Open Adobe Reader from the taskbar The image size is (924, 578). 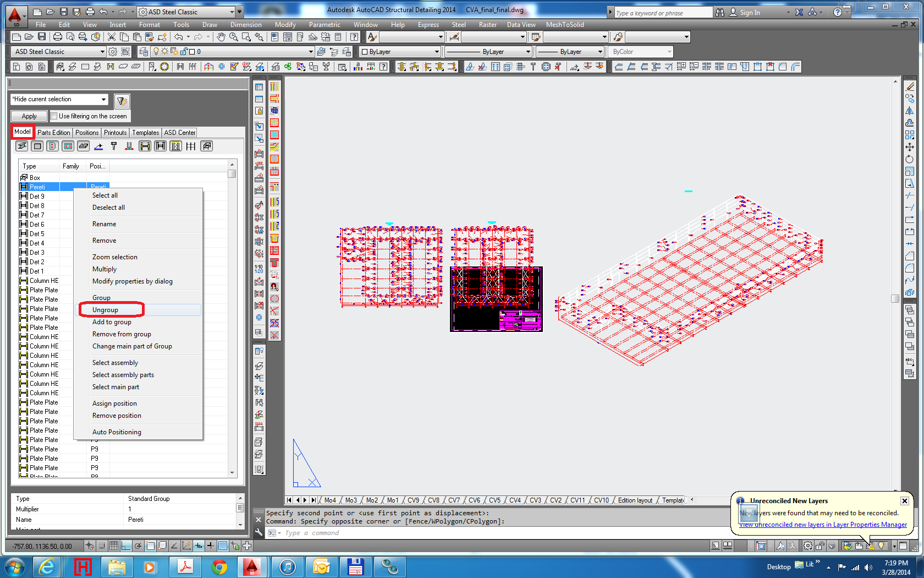(x=185, y=566)
